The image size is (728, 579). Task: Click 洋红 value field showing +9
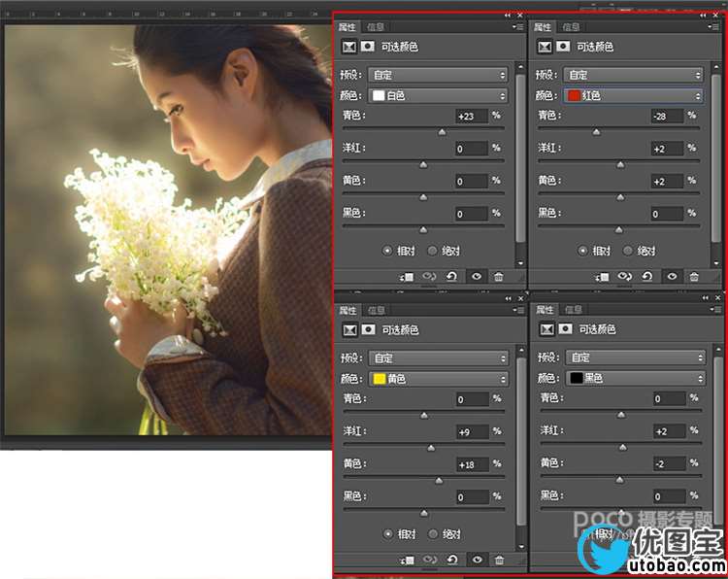pyautogui.click(x=472, y=431)
